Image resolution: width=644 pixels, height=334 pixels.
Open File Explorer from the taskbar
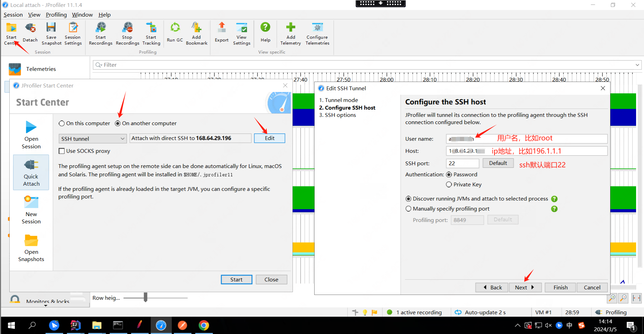tap(97, 325)
